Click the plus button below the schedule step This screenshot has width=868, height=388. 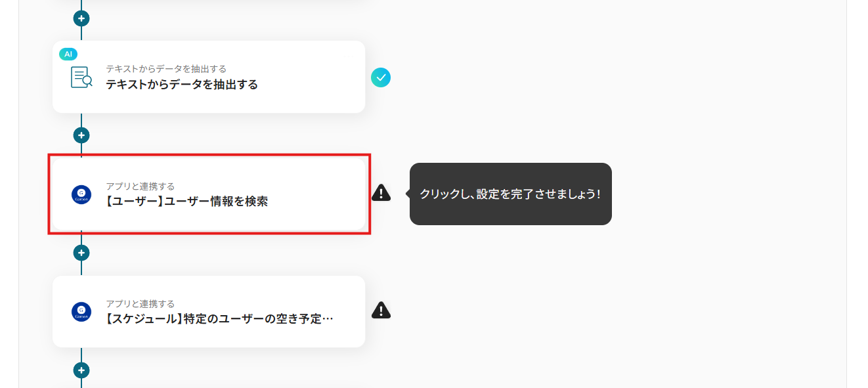point(81,370)
